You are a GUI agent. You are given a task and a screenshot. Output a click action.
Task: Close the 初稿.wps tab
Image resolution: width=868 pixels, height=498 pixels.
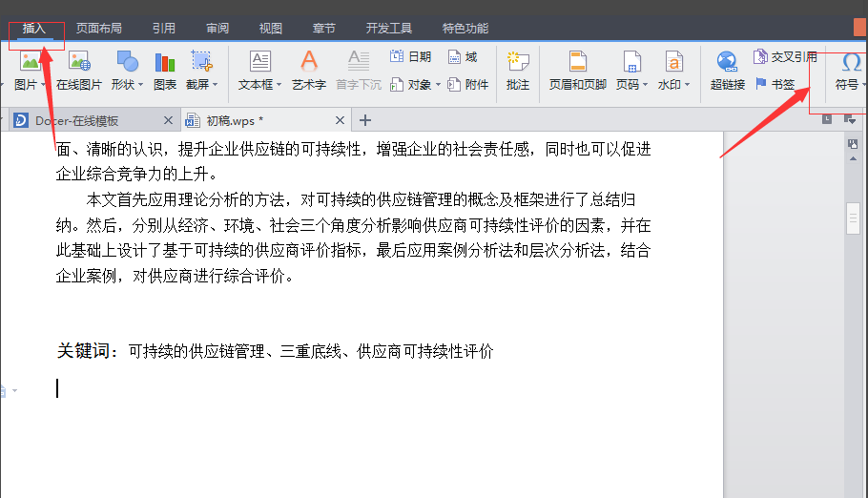pyautogui.click(x=340, y=120)
